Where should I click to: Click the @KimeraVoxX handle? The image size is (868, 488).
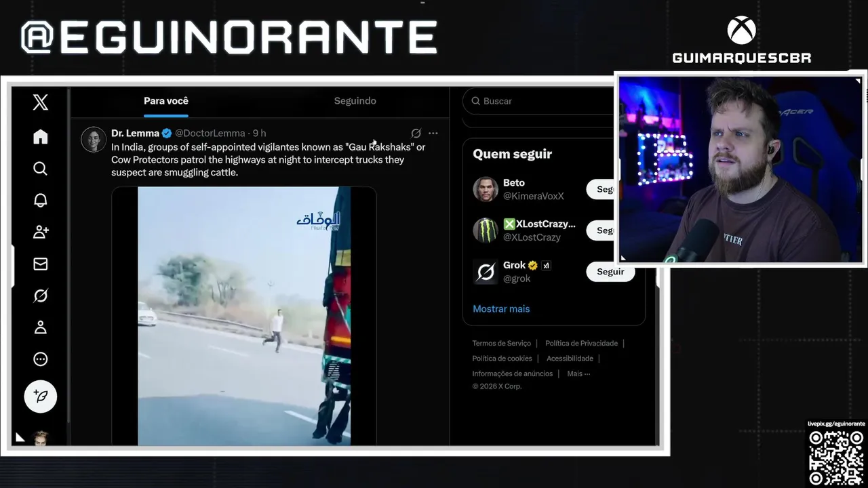(534, 196)
